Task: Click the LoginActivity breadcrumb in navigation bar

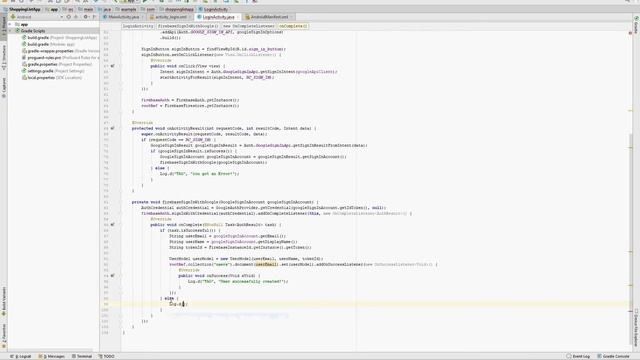Action: click(213, 9)
